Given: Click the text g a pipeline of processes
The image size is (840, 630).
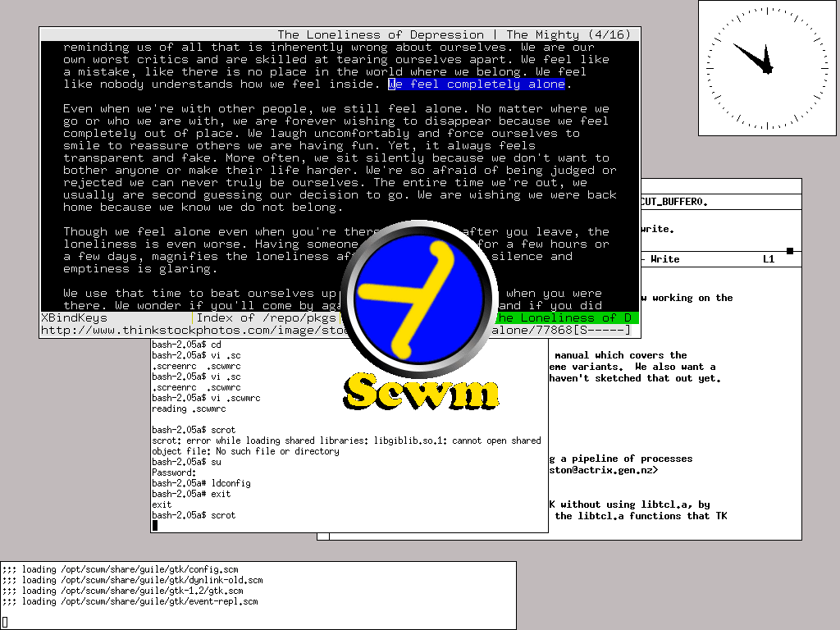Looking at the screenshot, I should coord(621,459).
